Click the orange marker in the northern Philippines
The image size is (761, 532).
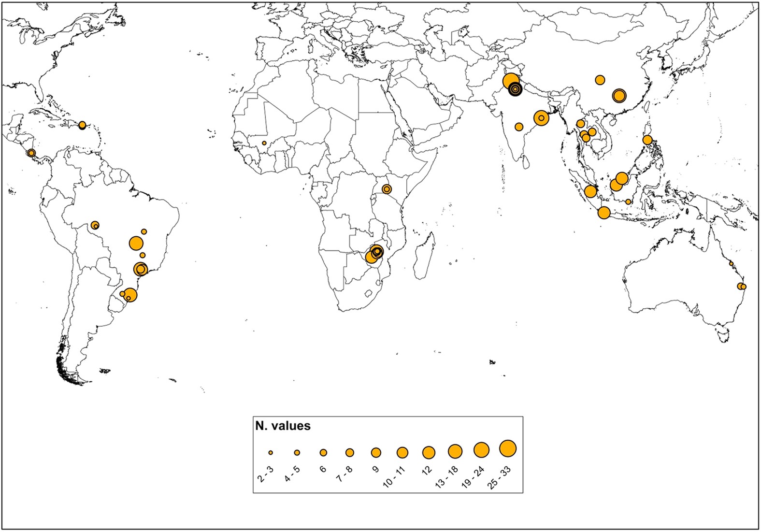coord(647,140)
